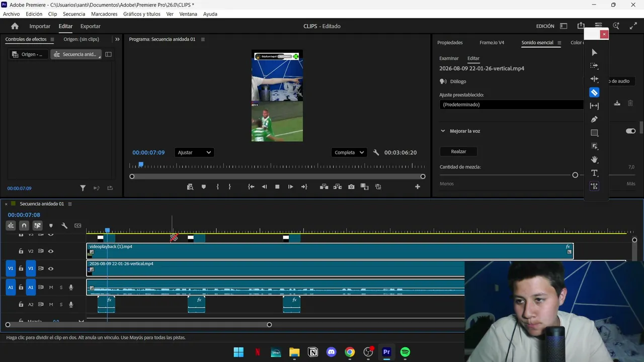This screenshot has width=644, height=362.
Task: Click the Lift button in Program Monitor
Action: (324, 187)
